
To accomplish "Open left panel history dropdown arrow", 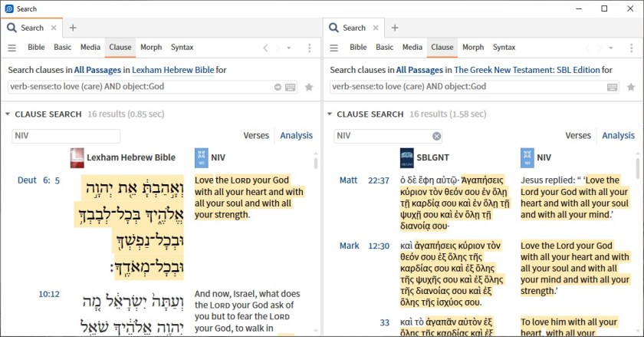I will [x=289, y=48].
